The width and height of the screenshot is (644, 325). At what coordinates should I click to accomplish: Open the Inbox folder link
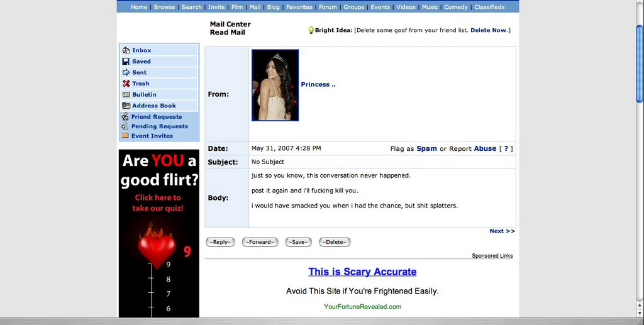click(142, 50)
